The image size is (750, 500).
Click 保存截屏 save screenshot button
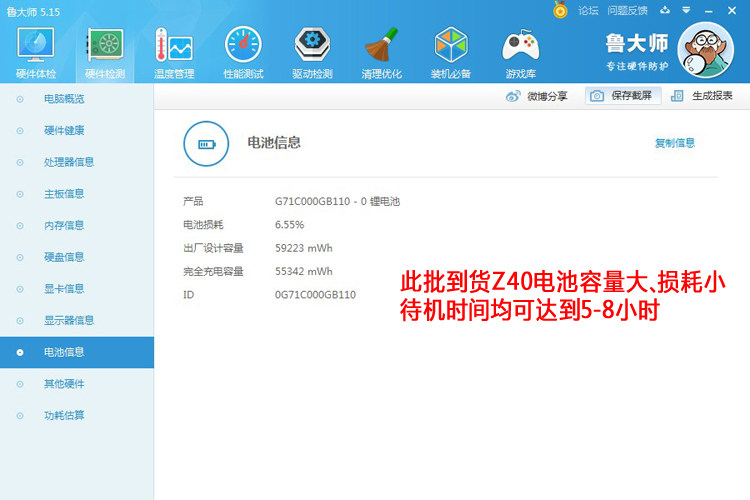coord(623,96)
